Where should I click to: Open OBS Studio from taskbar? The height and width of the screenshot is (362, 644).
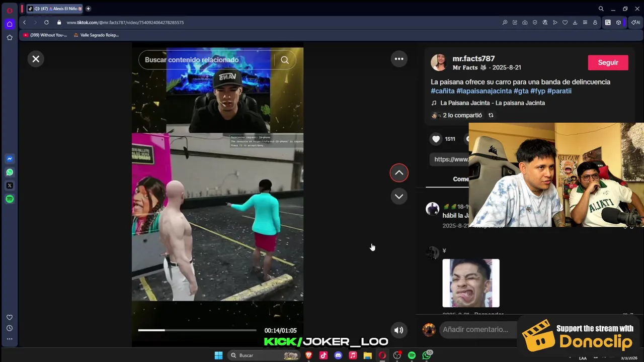point(397,355)
